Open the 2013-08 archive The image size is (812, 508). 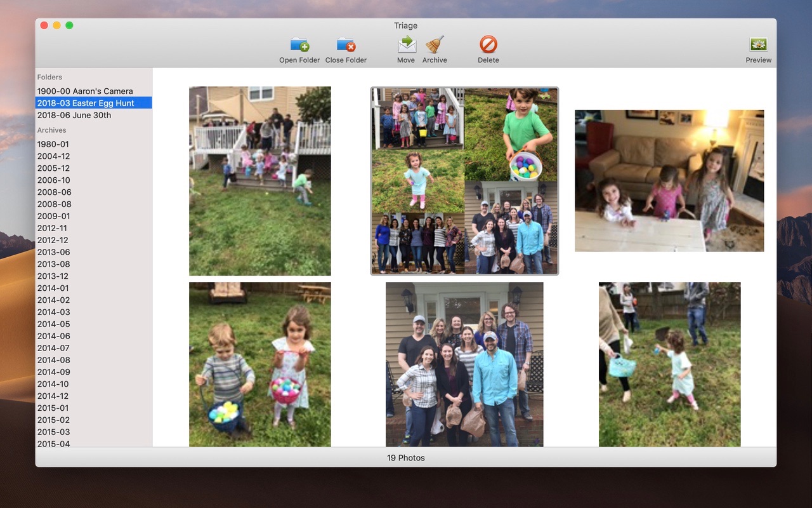click(x=94, y=264)
